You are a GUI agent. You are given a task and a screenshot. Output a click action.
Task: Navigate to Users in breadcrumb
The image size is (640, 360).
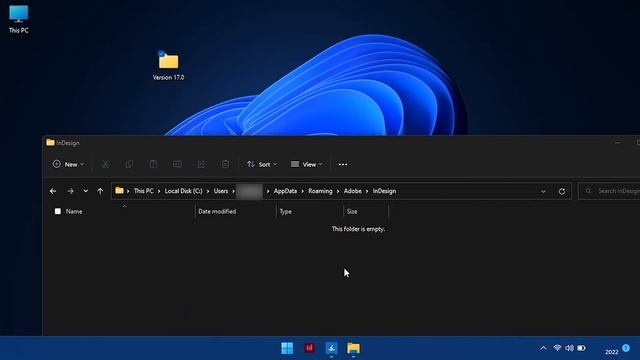pos(221,191)
